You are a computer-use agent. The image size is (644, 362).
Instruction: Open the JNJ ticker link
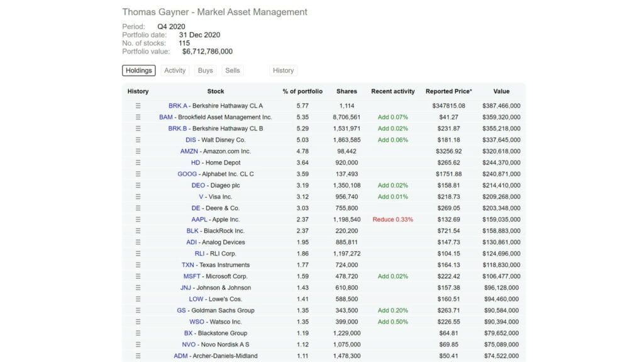pyautogui.click(x=186, y=288)
